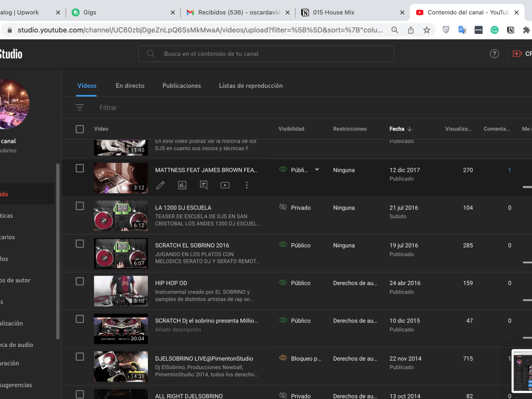Open analytics for MATTNESS FEAT JAMES BROWN video
Image resolution: width=532 pixels, height=399 pixels.
click(182, 185)
